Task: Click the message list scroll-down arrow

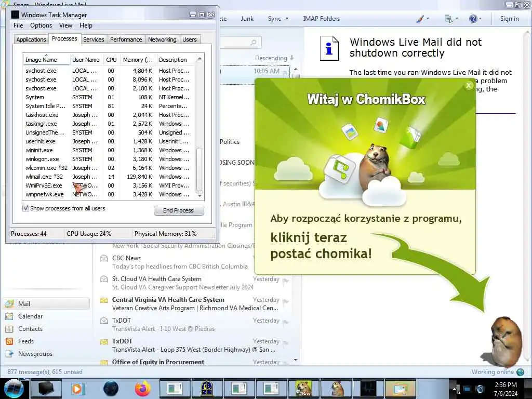Action: click(296, 360)
